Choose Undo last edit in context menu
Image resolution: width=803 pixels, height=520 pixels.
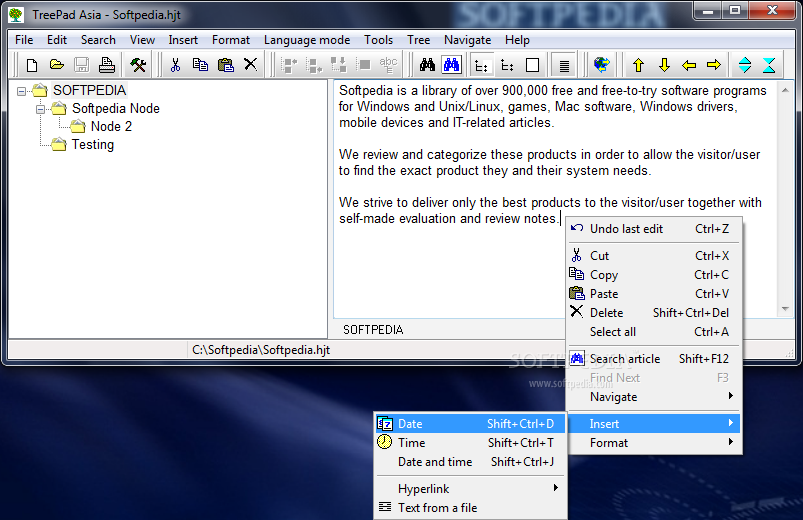click(654, 229)
